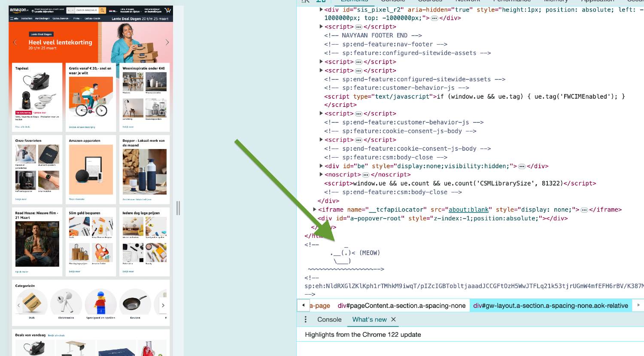Select the MEOW duck comment
The image size is (644, 356).
pos(344,257)
